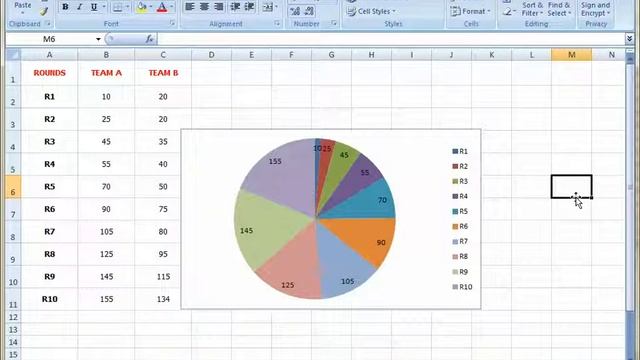Open Fill Color dropdown arrow
The height and width of the screenshot is (360, 640).
tap(151, 7)
